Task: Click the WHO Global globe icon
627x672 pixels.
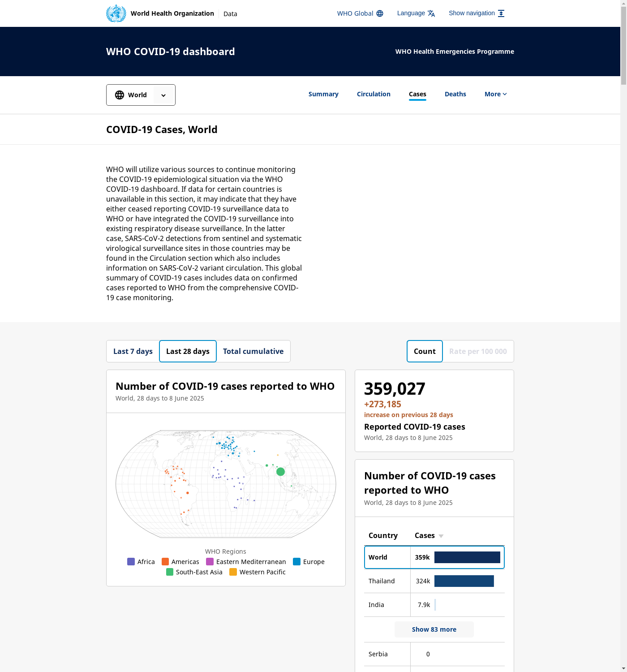Action: coord(380,13)
